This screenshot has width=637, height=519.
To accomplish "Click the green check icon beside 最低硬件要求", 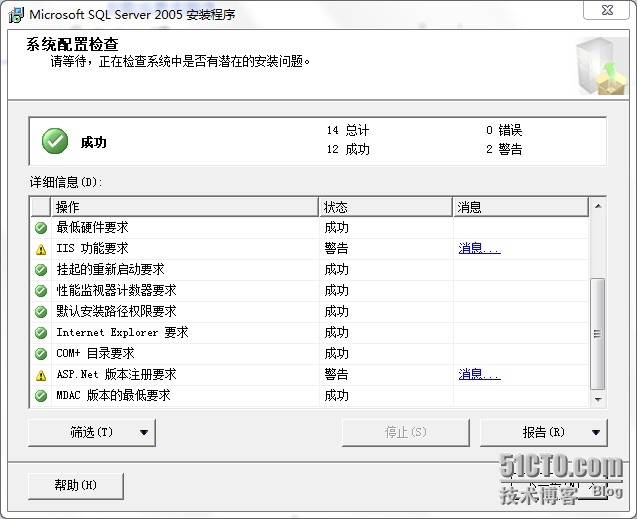I will (x=41, y=228).
